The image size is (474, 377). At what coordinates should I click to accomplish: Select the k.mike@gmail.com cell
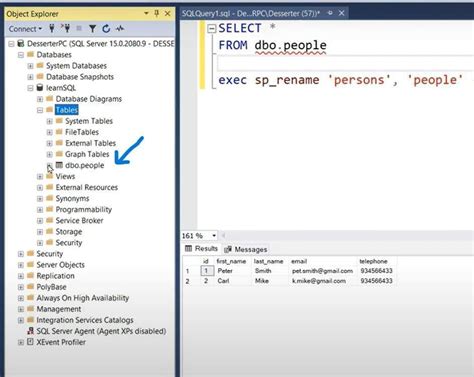319,281
